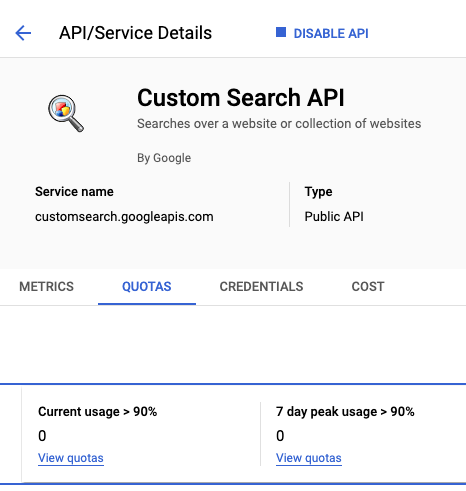This screenshot has height=491, width=466.
Task: Click the Custom Search API heading
Action: (x=241, y=98)
